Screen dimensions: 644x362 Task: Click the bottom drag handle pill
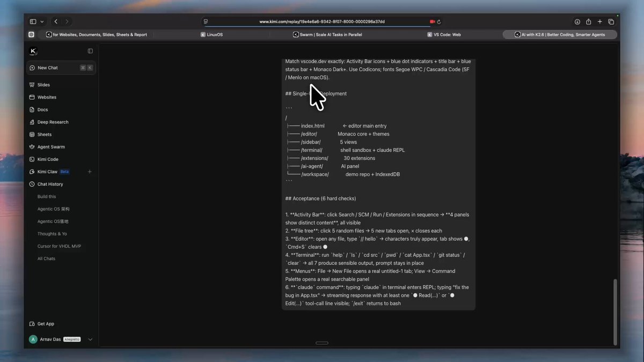pos(322,343)
